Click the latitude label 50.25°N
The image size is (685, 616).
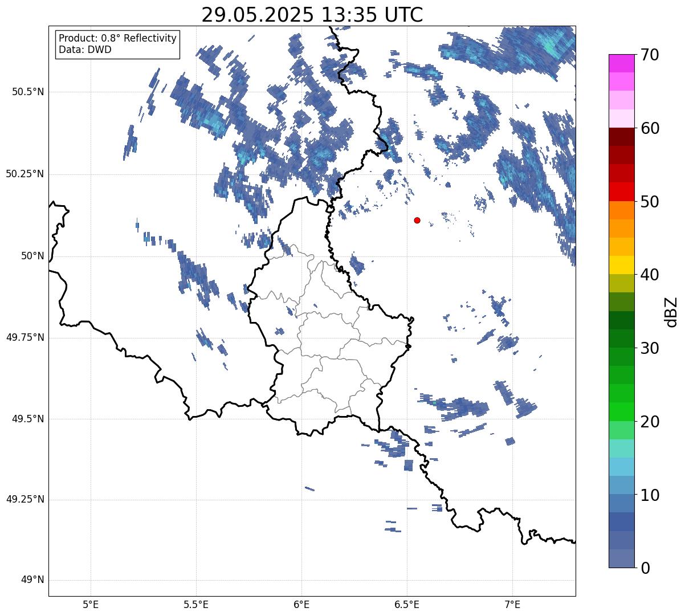25,174
